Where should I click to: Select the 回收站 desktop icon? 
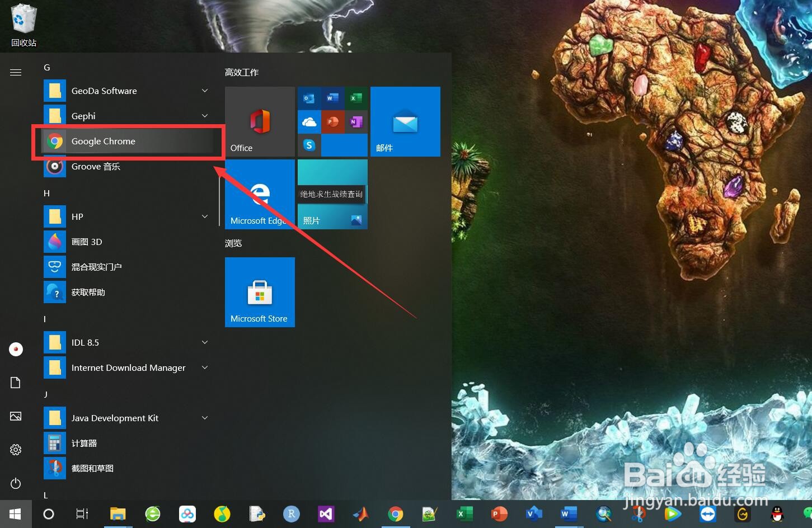[x=24, y=25]
